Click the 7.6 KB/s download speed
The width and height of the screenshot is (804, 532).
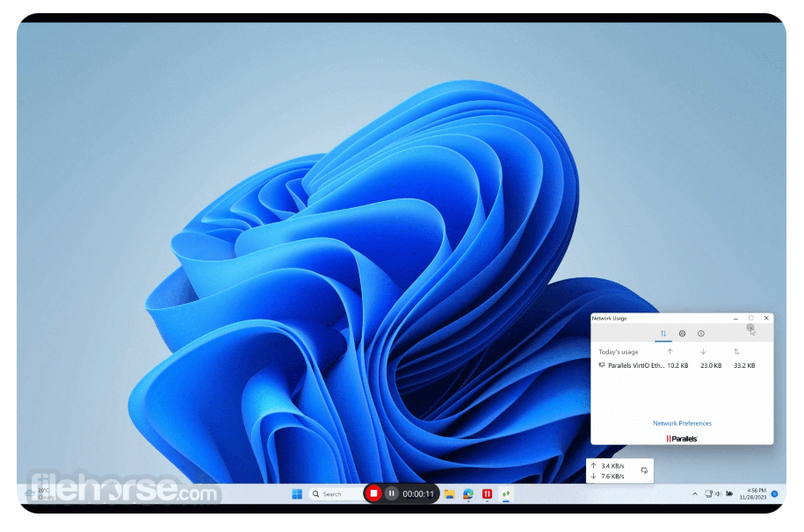(612, 476)
